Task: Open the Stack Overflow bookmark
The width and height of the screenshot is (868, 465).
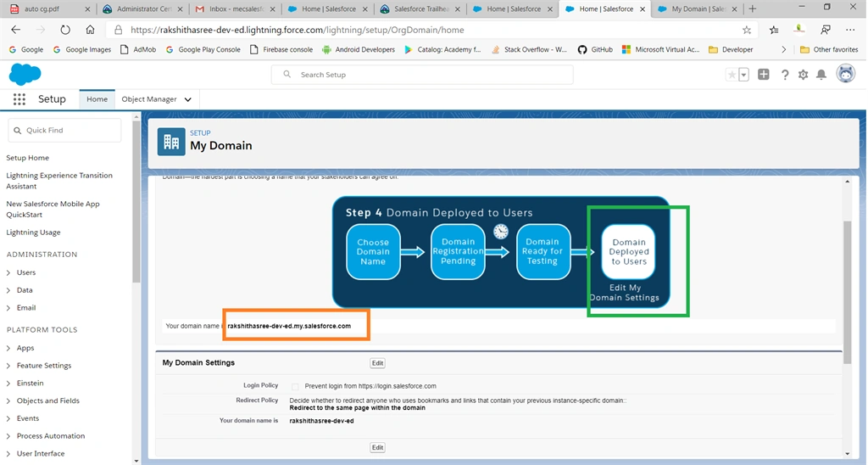Action: tap(529, 49)
